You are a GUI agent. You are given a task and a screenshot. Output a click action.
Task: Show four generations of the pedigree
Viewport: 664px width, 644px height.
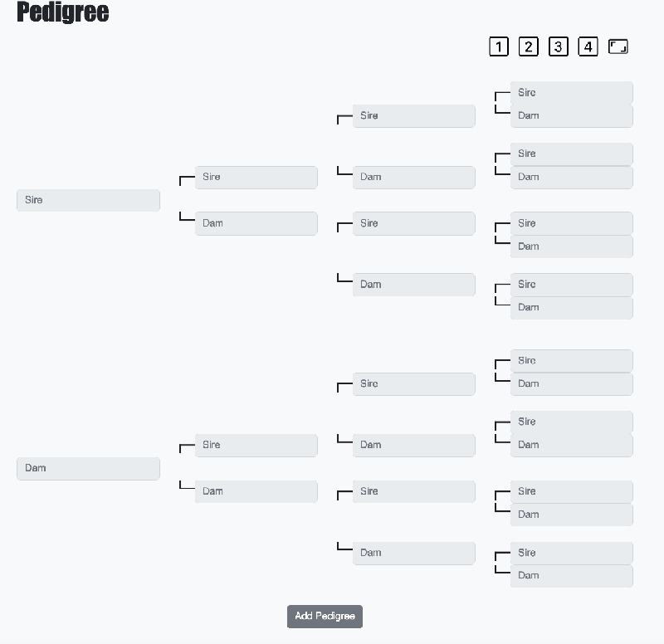[x=588, y=46]
